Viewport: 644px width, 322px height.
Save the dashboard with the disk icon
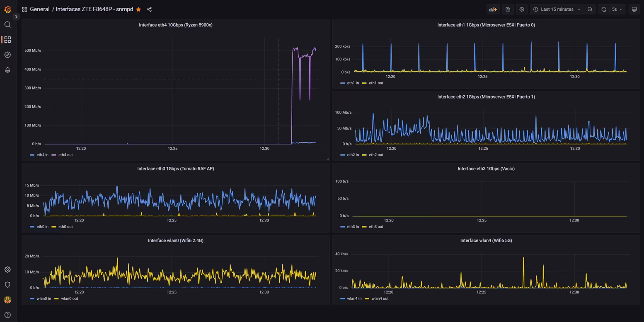pos(508,9)
